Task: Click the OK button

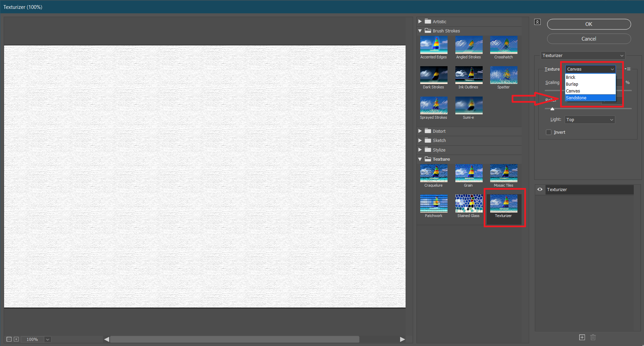Action: [589, 24]
